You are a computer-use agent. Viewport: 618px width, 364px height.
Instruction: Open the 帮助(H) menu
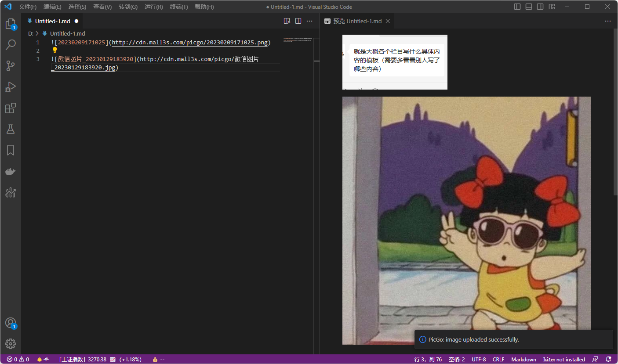tap(204, 7)
